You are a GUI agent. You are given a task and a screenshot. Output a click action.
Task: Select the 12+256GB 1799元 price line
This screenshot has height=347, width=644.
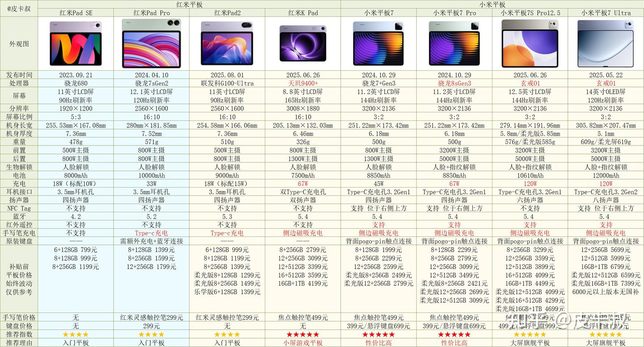pos(151,267)
